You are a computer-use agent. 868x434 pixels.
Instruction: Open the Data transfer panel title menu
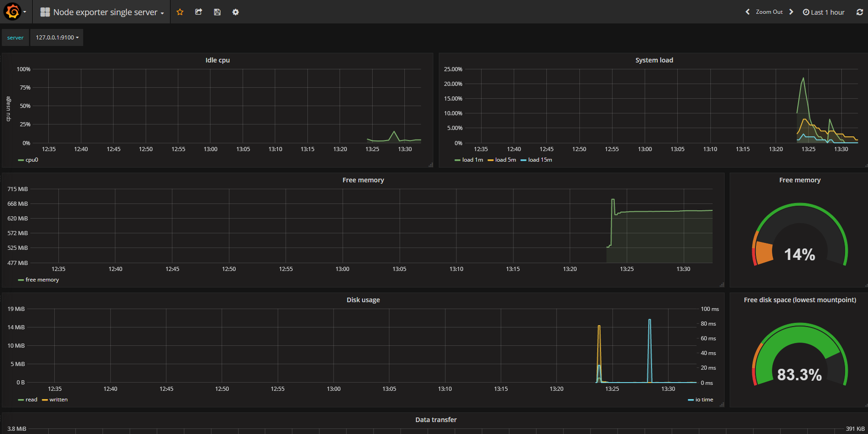tap(436, 420)
